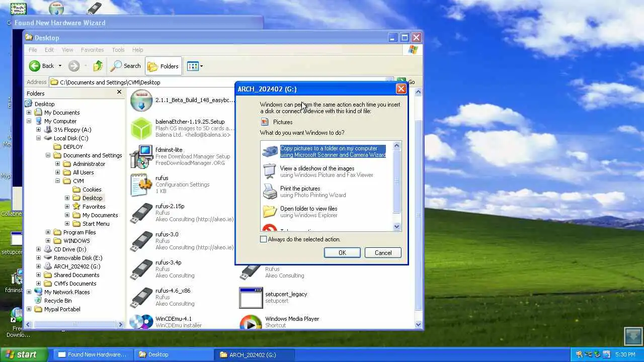Viewport: 644px width, 362px height.
Task: Select the rufus-3.4p USB icon
Action: pyautogui.click(x=141, y=269)
